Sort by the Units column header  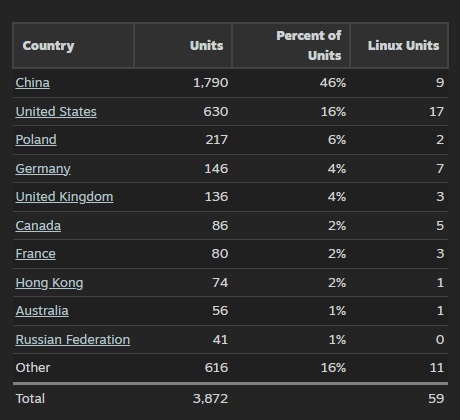(x=206, y=46)
